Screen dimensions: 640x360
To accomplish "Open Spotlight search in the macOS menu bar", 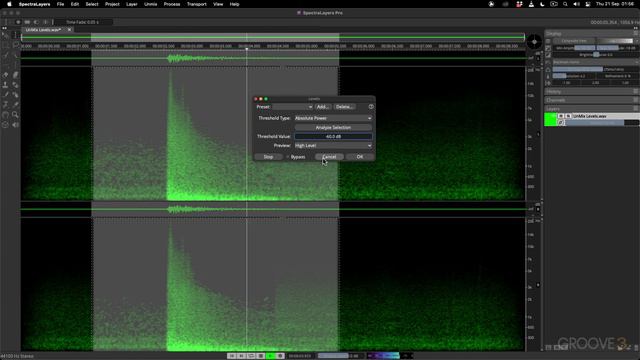I will coord(565,4).
